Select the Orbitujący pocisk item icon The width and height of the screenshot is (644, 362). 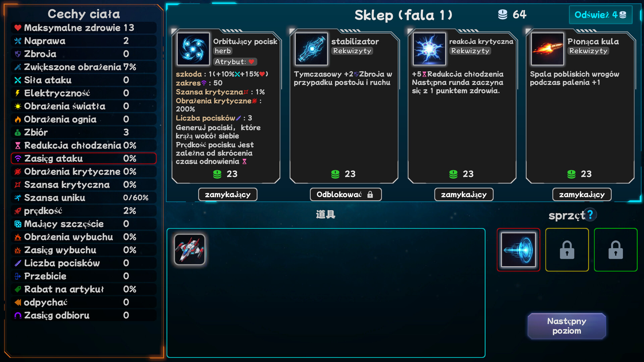[193, 49]
